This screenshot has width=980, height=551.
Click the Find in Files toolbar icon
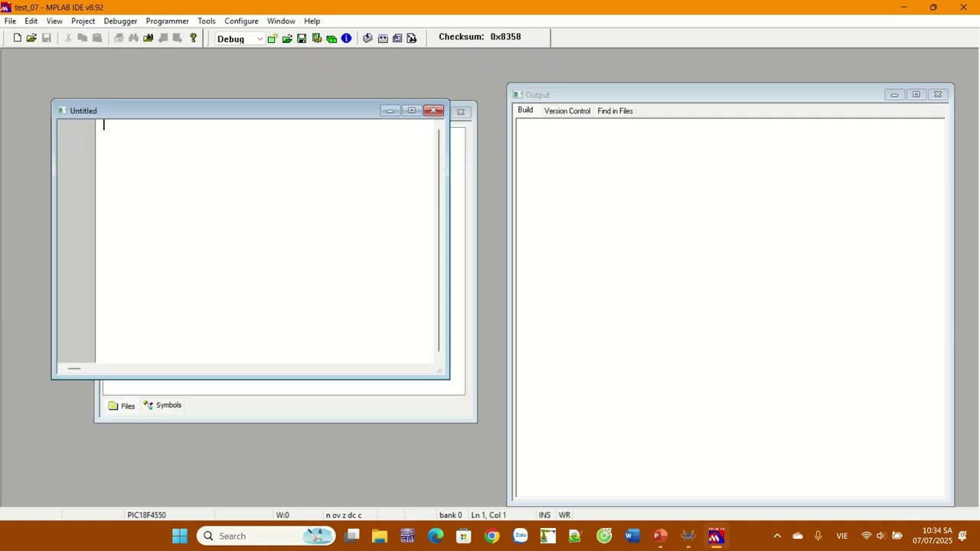(148, 37)
